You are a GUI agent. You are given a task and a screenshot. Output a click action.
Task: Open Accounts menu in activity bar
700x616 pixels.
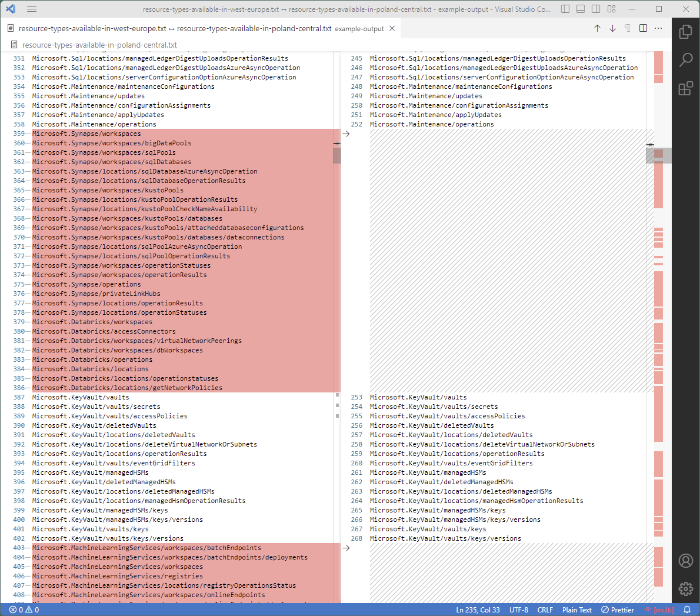pyautogui.click(x=686, y=561)
